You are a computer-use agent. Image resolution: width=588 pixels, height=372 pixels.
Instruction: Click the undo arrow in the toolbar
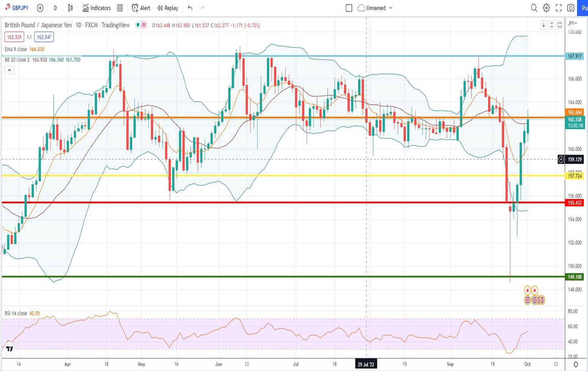click(x=190, y=8)
